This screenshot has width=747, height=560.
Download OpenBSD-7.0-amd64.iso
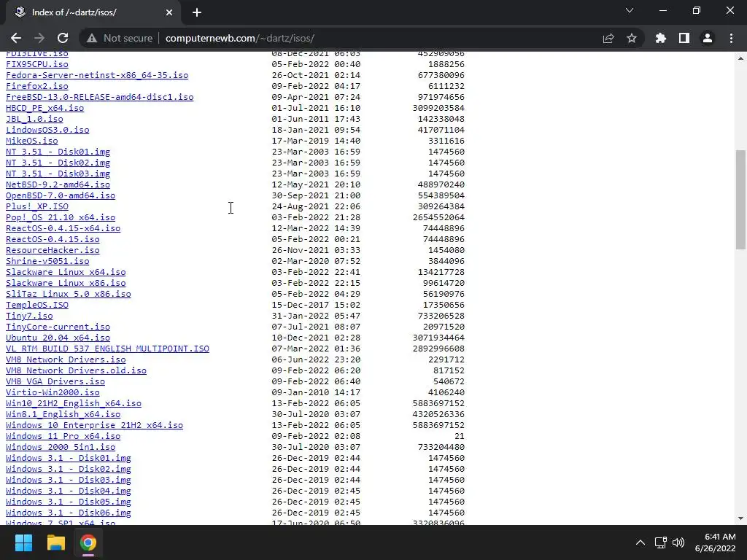[x=61, y=195]
